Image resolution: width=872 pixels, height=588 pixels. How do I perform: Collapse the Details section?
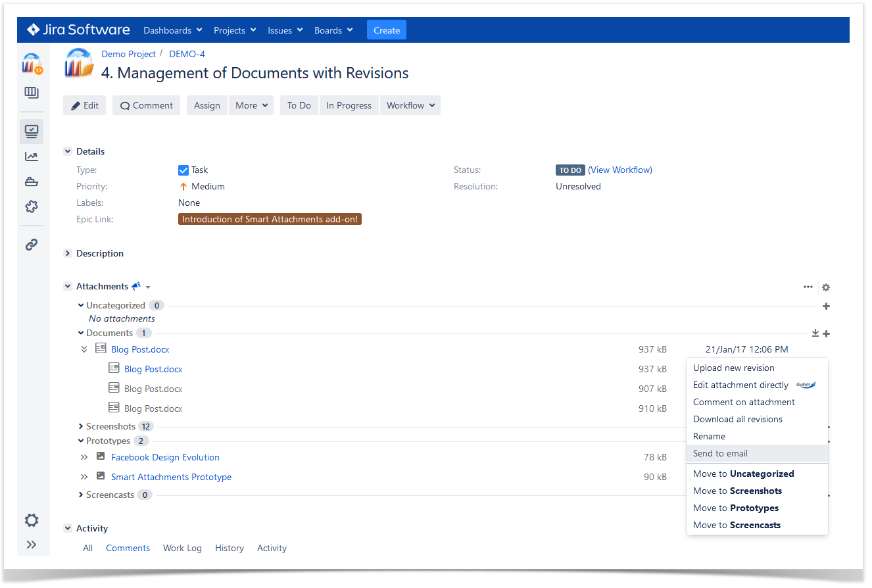point(67,151)
